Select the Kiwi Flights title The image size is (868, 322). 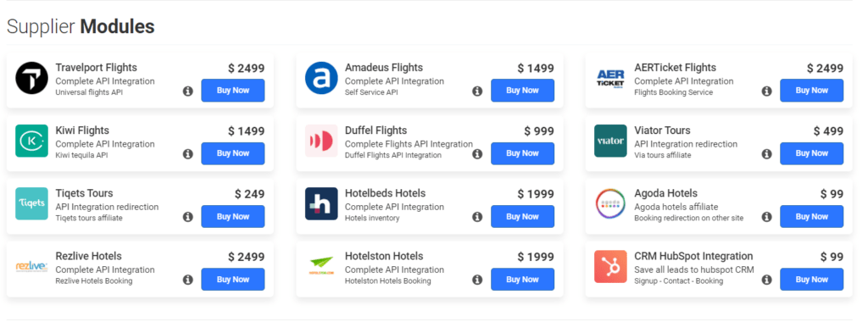82,130
